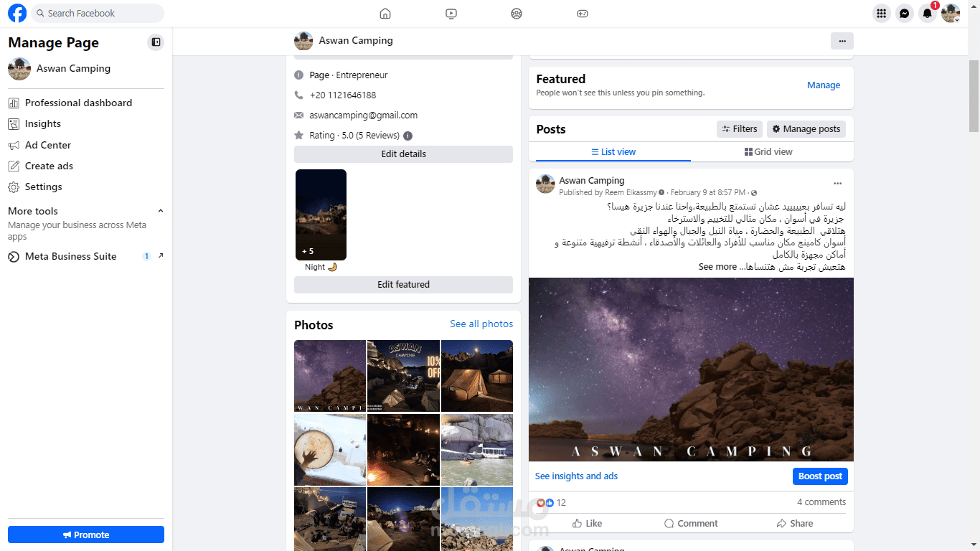Image resolution: width=980 pixels, height=551 pixels.
Task: Open See insights and ads link
Action: pos(576,476)
